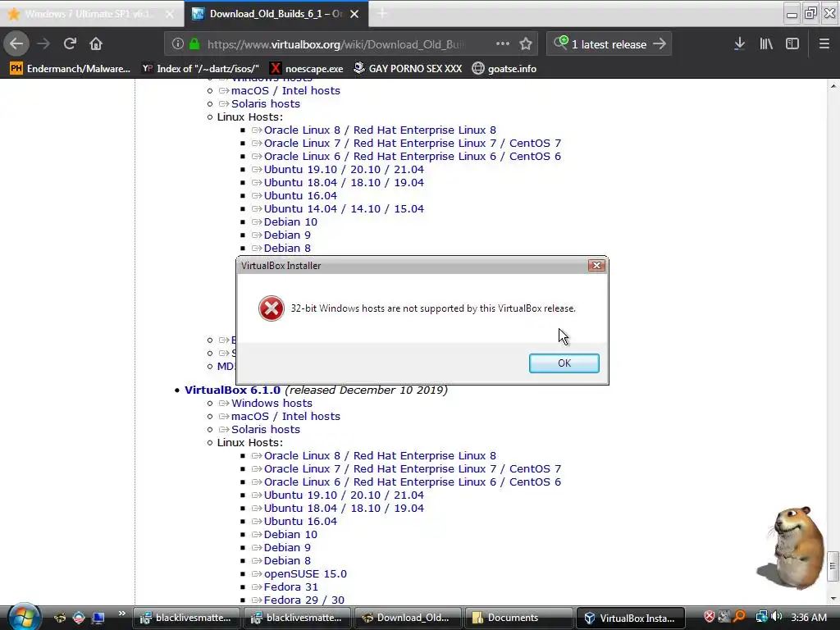
Task: Switch to Download_Old... taskbar window
Action: pos(407,618)
